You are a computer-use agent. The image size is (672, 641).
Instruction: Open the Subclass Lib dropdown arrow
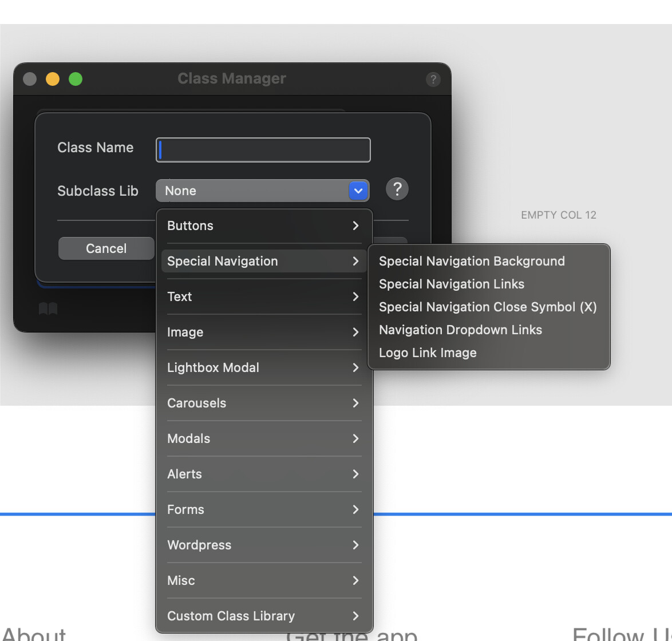point(358,191)
